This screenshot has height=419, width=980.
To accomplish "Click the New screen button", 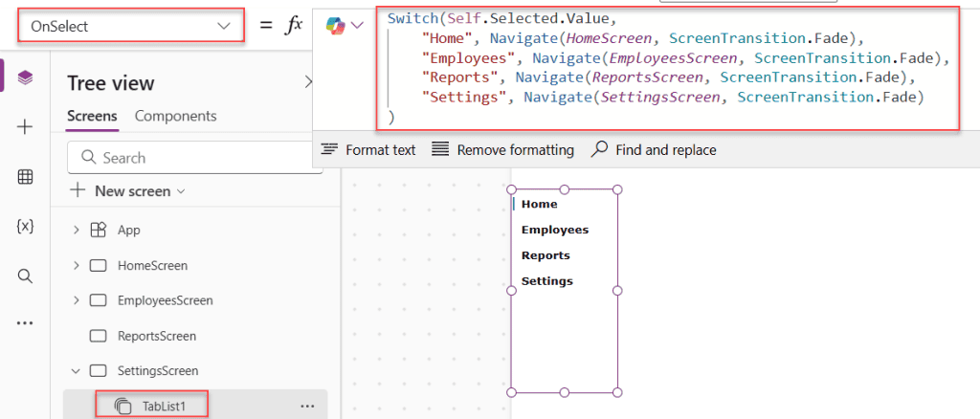I will (x=127, y=191).
